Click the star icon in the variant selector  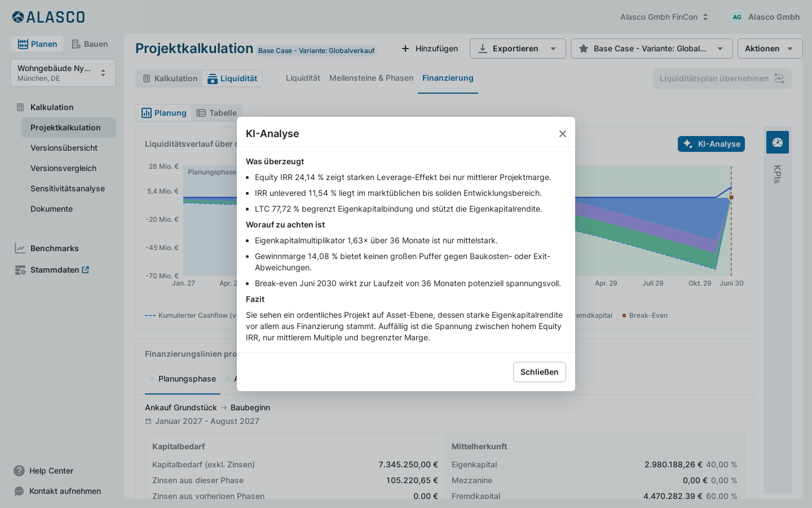[584, 49]
